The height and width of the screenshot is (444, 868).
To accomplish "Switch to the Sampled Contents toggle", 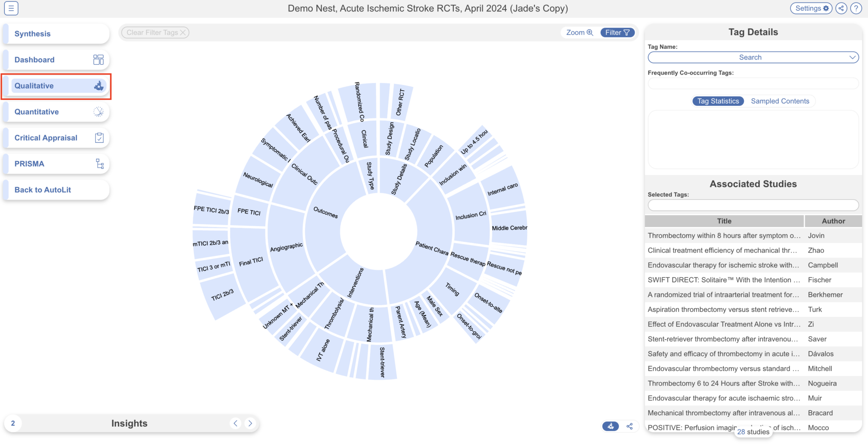I will click(x=780, y=101).
